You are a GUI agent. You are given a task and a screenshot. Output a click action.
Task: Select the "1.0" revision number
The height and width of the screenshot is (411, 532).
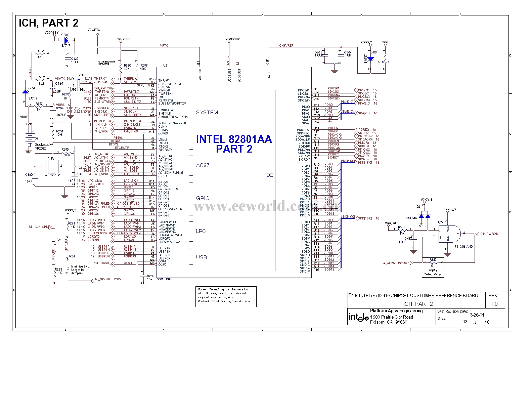494,304
